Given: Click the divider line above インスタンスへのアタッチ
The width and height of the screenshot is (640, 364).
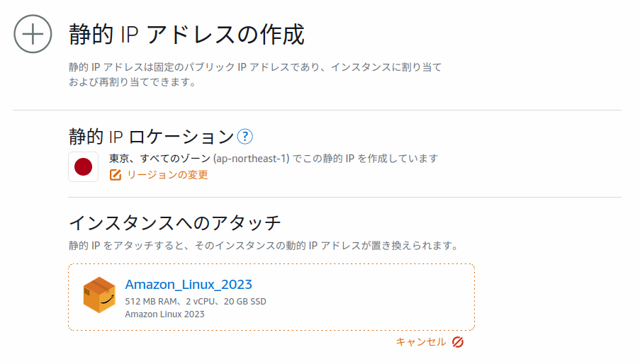Looking at the screenshot, I should (344, 198).
